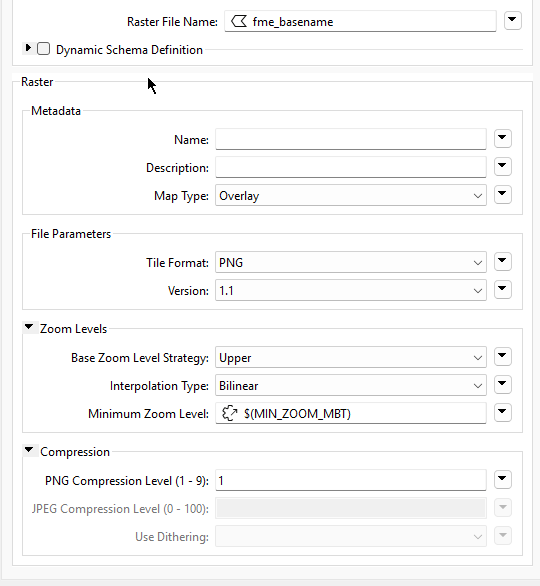Collapse the Zoom Levels section
Screen dimensions: 540x586
coord(29,327)
